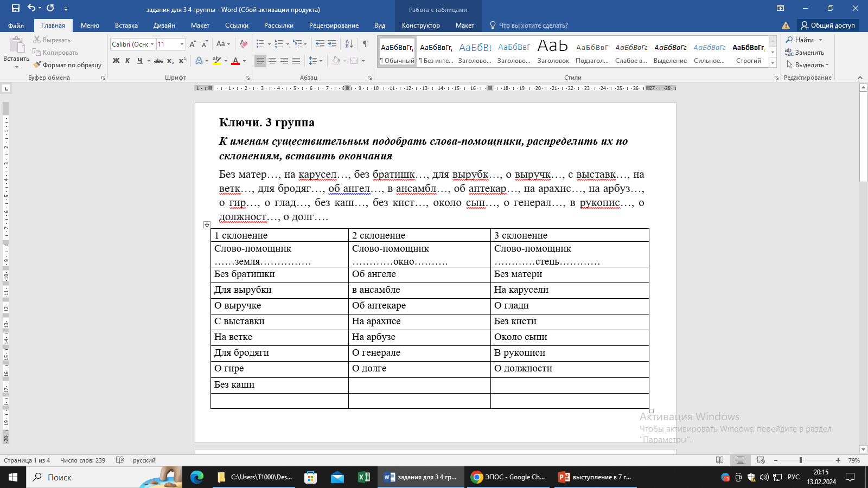Viewport: 868px width, 488px height.
Task: Toggle italic (К) formatting
Action: click(127, 61)
